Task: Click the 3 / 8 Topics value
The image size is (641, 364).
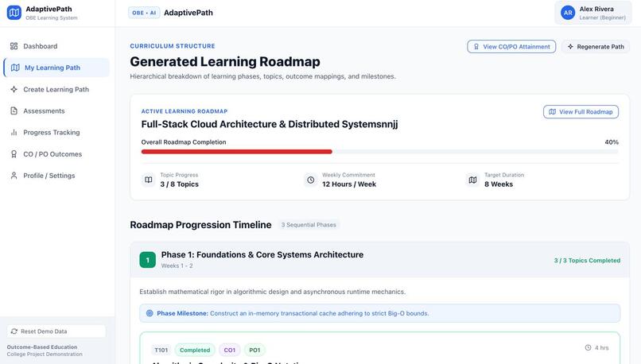Action: click(180, 184)
